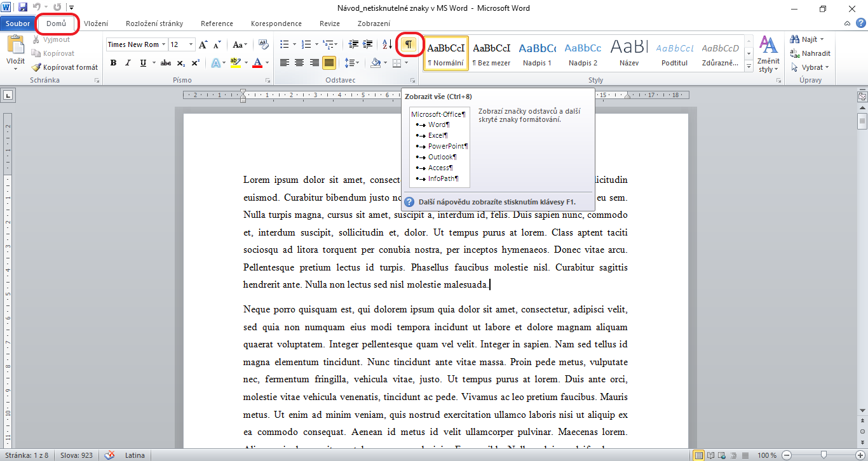Click the decrease indent icon

pos(353,44)
